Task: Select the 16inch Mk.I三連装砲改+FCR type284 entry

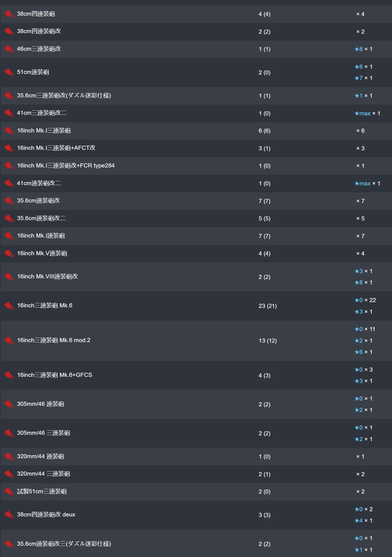Action: [x=66, y=166]
